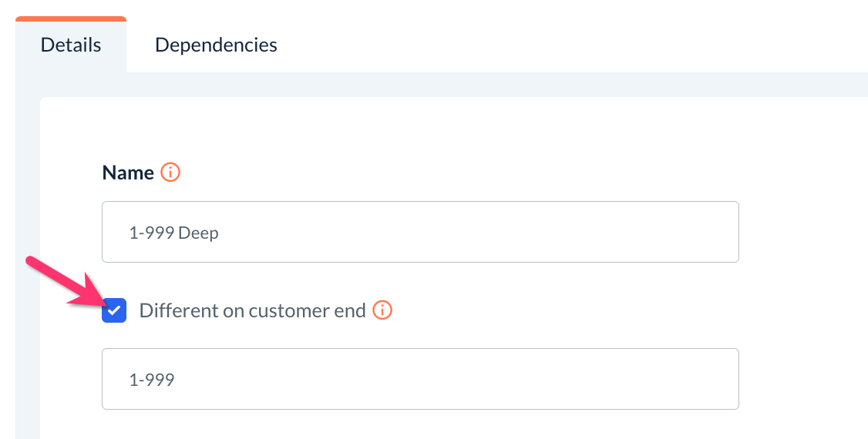
Task: Click the Name field containing 1-999 Deep
Action: tap(420, 232)
